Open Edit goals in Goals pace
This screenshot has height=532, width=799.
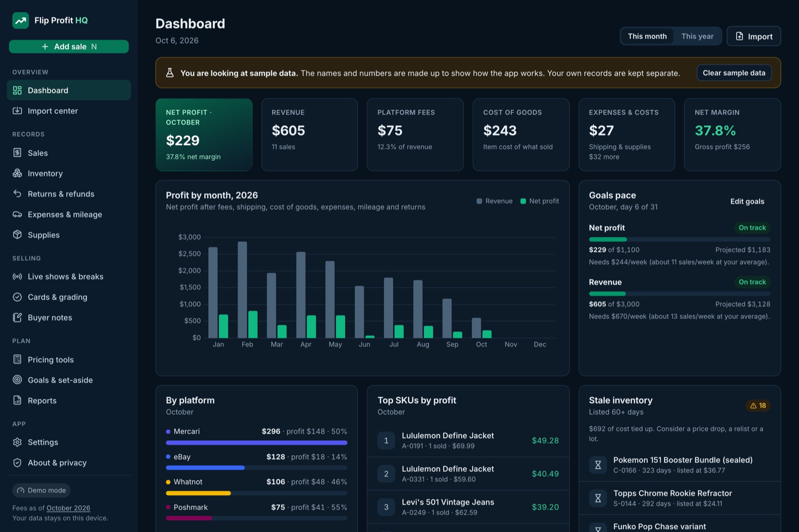(x=747, y=201)
